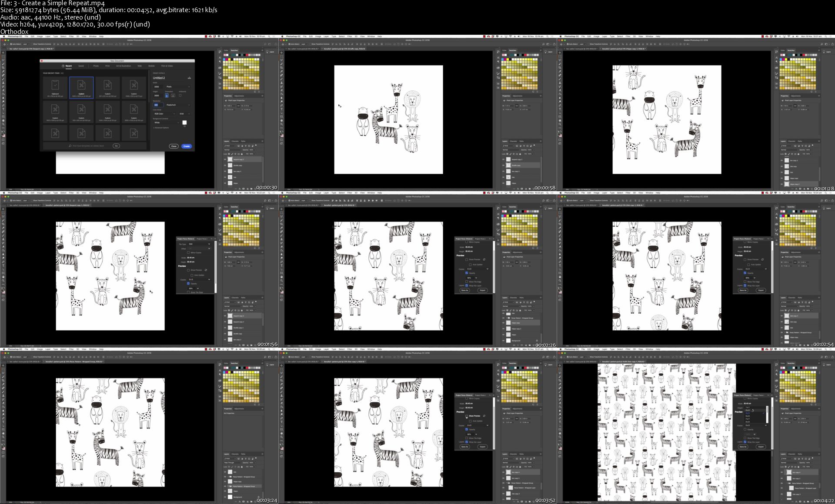The image size is (835, 504).
Task: Click the Apple menu icon in the 00:00:30 frame
Action: point(3,36)
